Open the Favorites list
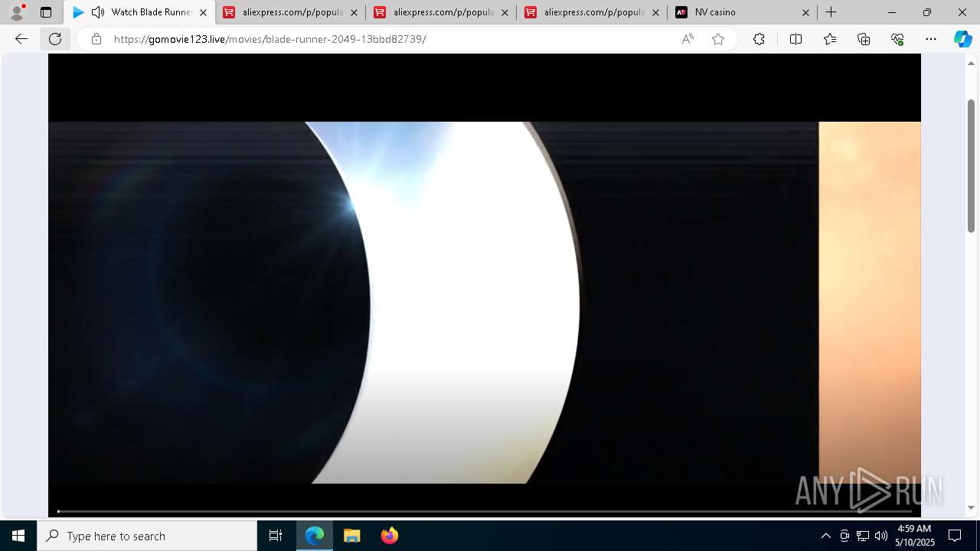This screenshot has height=551, width=980. click(830, 39)
